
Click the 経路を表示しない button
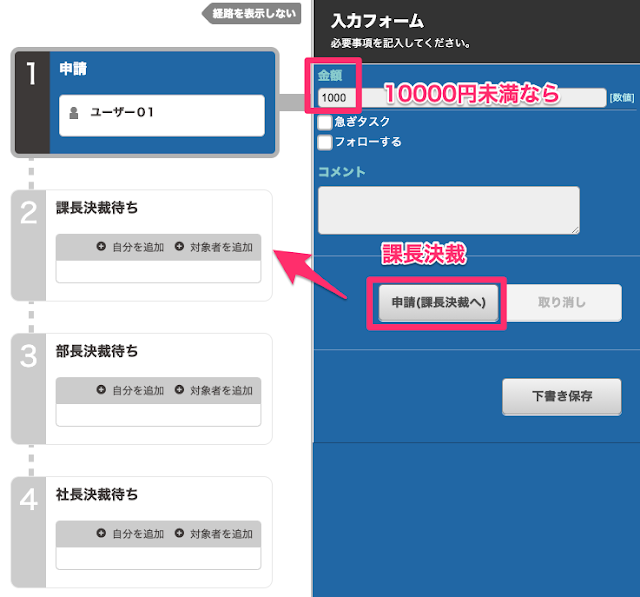pos(252,13)
